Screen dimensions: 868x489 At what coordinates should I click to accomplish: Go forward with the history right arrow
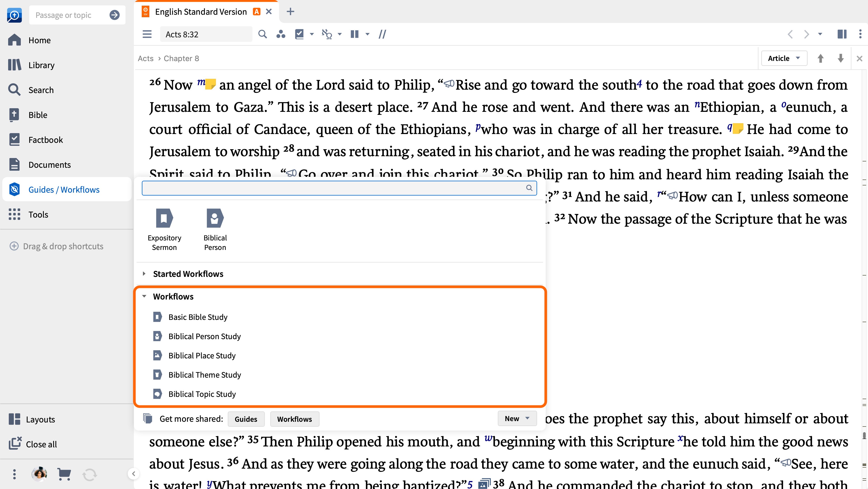(x=806, y=34)
